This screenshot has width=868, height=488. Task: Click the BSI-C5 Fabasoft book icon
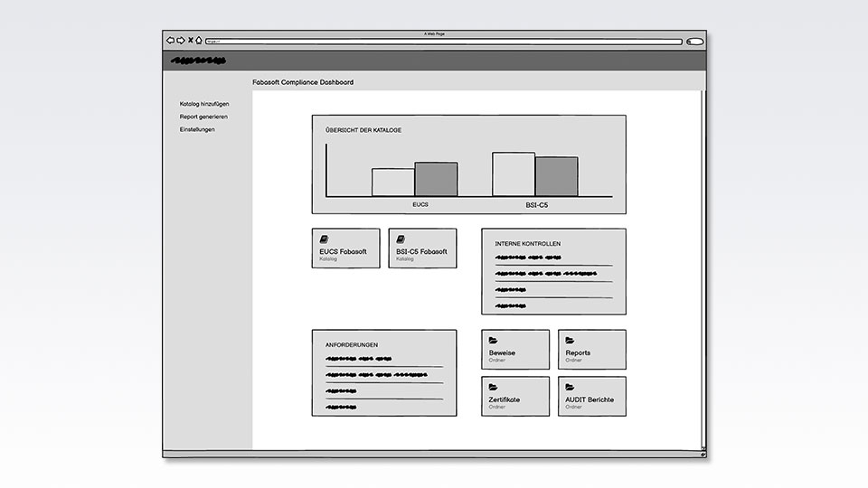401,239
